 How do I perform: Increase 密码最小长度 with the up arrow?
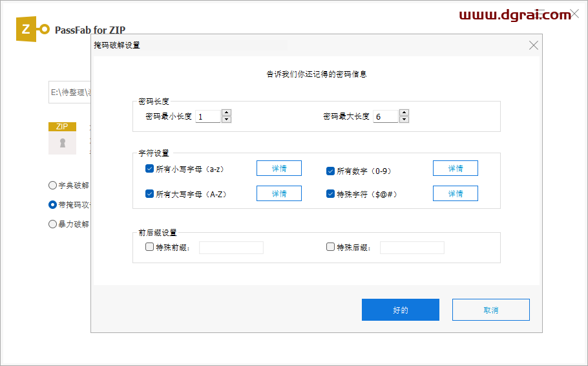[x=226, y=113]
